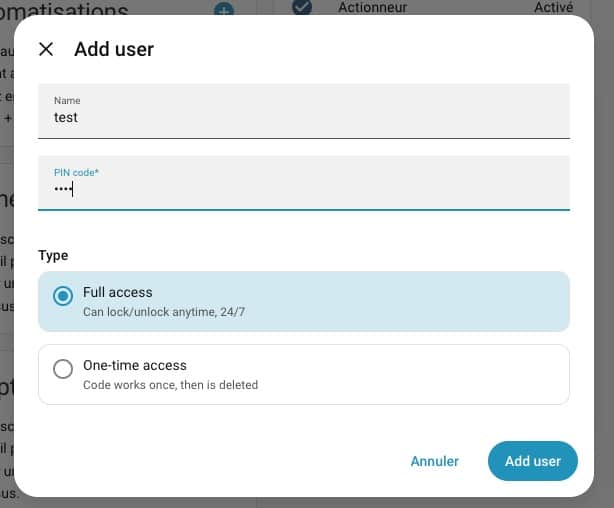The image size is (614, 508).
Task: Click the plus icon beside Automatisations
Action: [224, 9]
